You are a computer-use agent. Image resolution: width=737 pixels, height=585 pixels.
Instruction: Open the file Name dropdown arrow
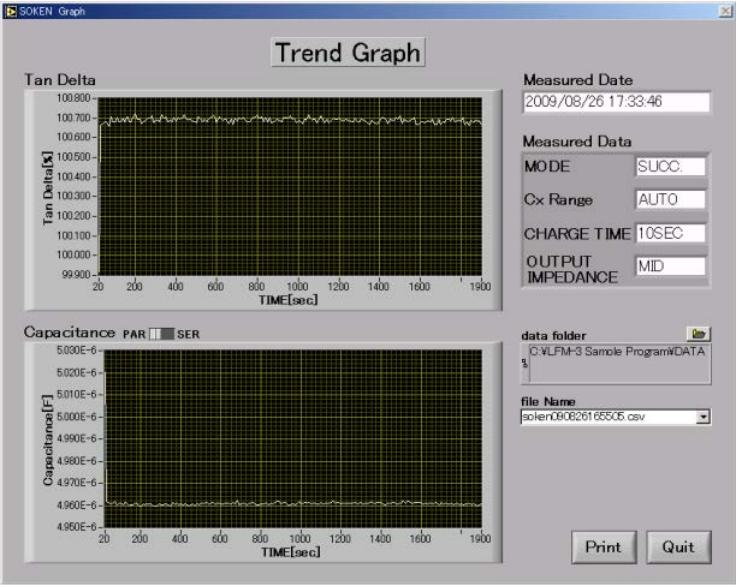point(703,416)
